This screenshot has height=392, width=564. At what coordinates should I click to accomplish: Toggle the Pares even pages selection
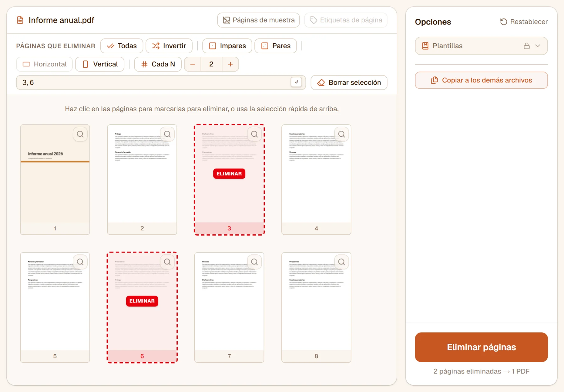[x=276, y=46]
